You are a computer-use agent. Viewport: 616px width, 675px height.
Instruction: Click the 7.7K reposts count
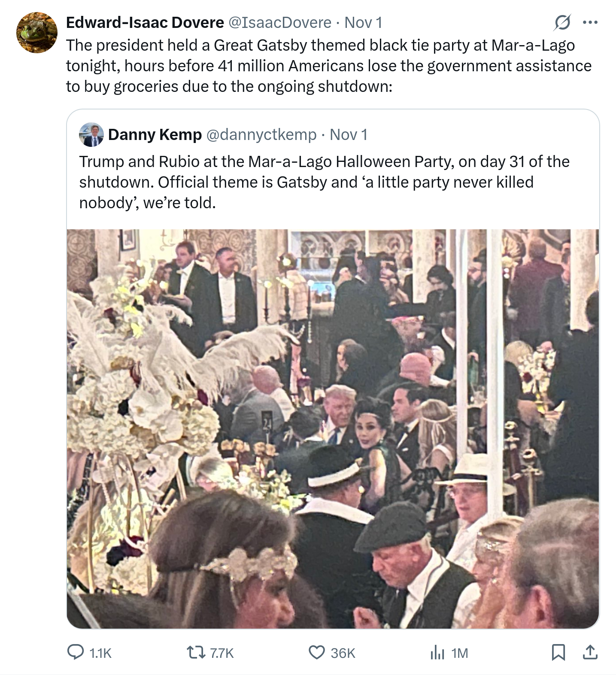coord(222,653)
